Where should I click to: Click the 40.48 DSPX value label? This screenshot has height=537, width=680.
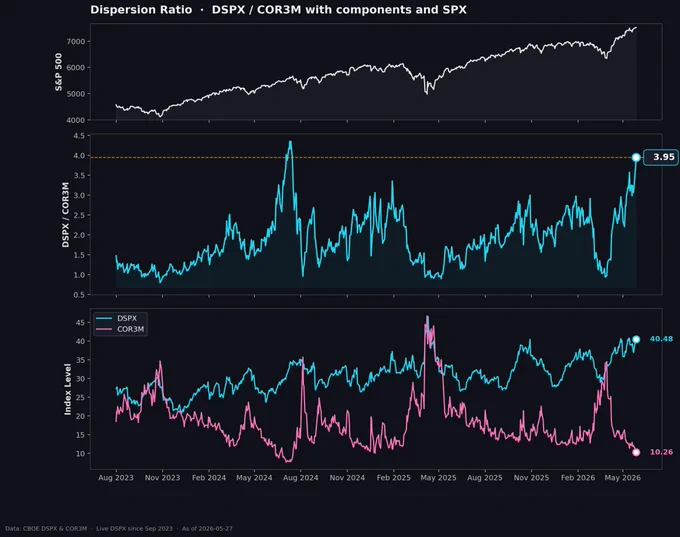(x=661, y=339)
